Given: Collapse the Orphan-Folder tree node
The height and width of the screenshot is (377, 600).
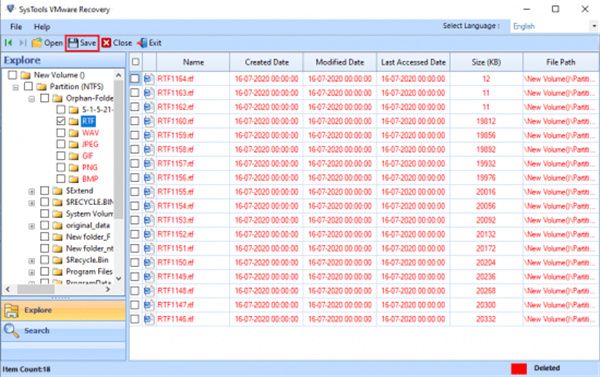Looking at the screenshot, I should coord(32,99).
